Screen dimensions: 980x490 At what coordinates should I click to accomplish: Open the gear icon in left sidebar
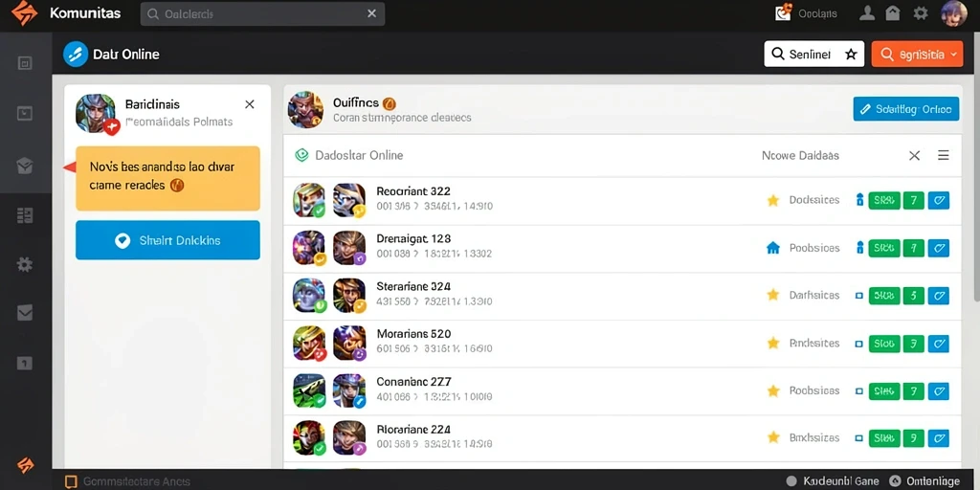tap(25, 264)
